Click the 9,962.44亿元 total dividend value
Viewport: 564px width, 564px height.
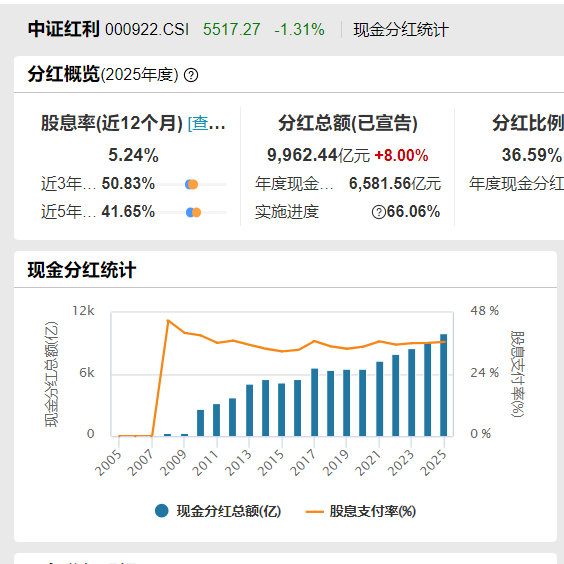318,155
